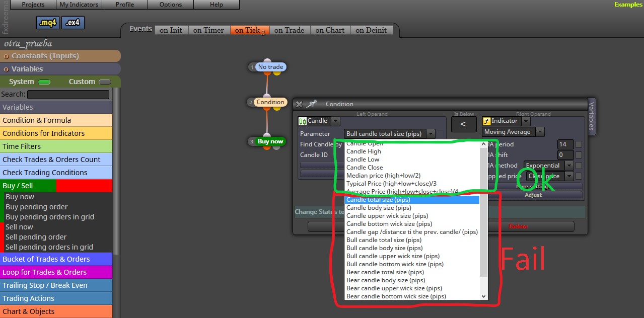Open Chart & Objects category
Screen dimensions: 644x318
coord(56,311)
